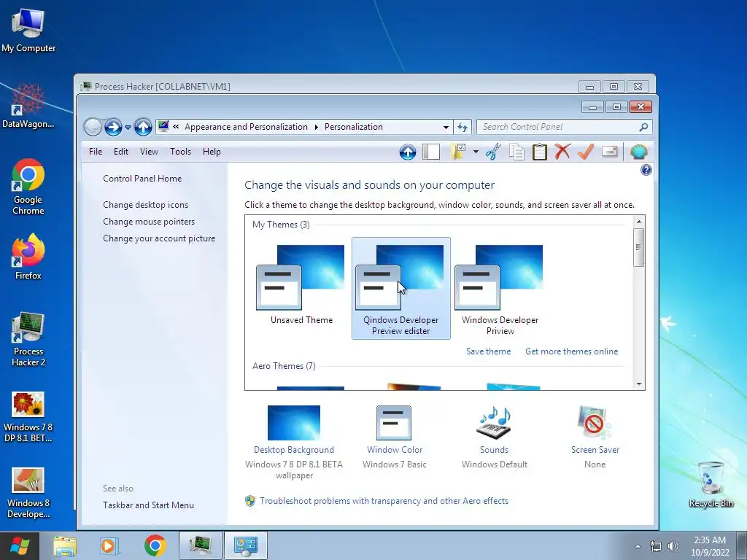Click the Save theme link
Screen dimensions: 747x560
(x=488, y=351)
